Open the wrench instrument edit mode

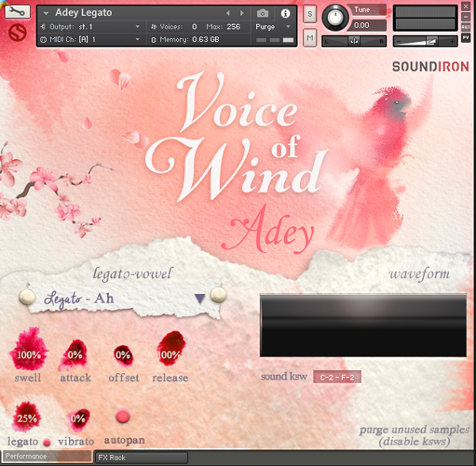[17, 12]
